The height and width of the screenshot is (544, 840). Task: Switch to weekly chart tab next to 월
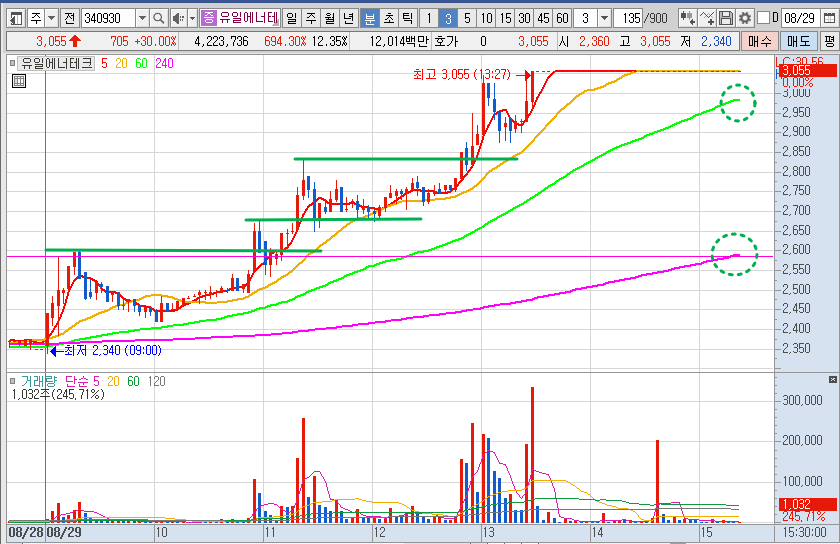click(x=311, y=19)
